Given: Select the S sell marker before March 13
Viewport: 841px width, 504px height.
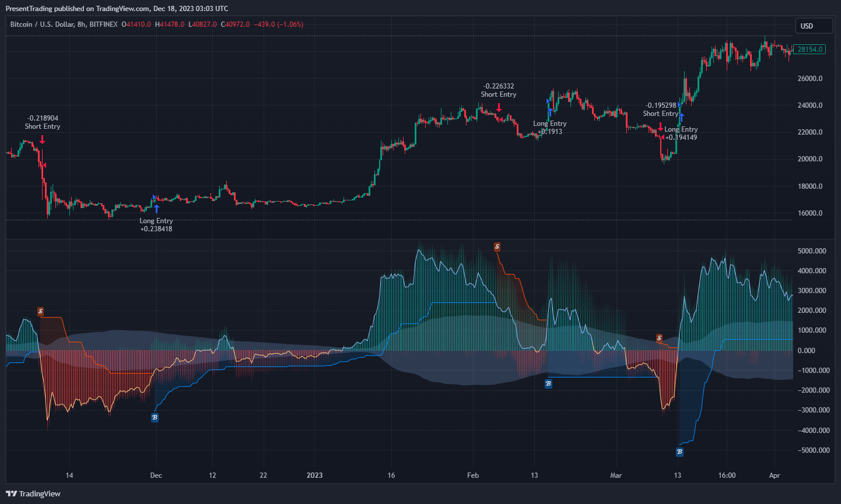Looking at the screenshot, I should tap(659, 338).
